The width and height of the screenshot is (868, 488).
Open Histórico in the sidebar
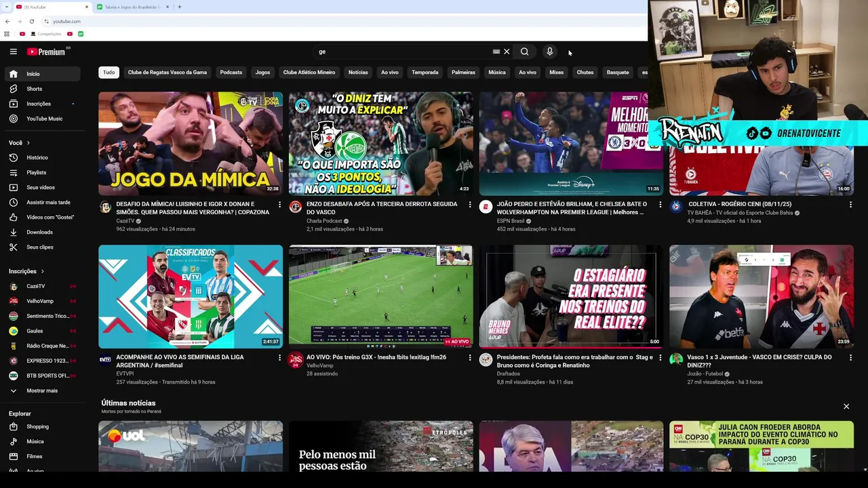43,157
